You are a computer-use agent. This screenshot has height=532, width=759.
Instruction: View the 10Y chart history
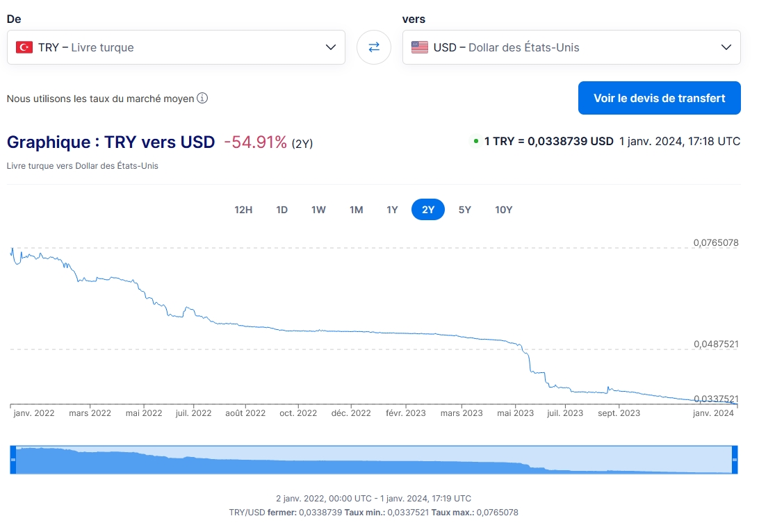click(x=503, y=210)
